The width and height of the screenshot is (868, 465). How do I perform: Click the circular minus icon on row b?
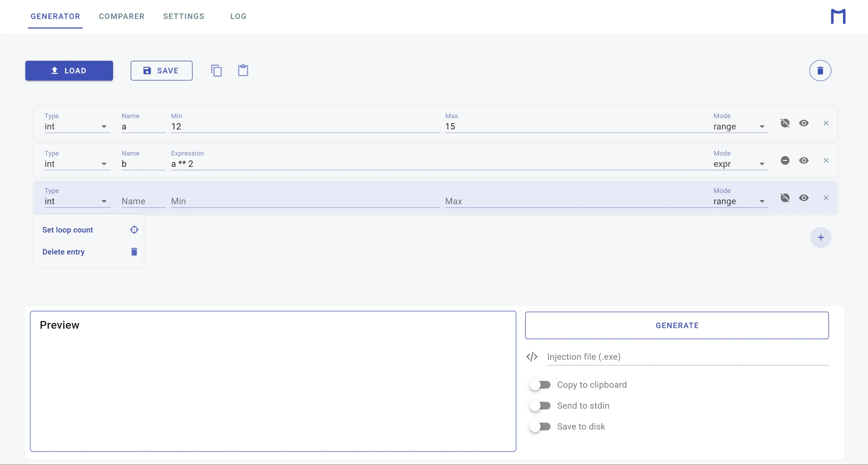pyautogui.click(x=785, y=160)
